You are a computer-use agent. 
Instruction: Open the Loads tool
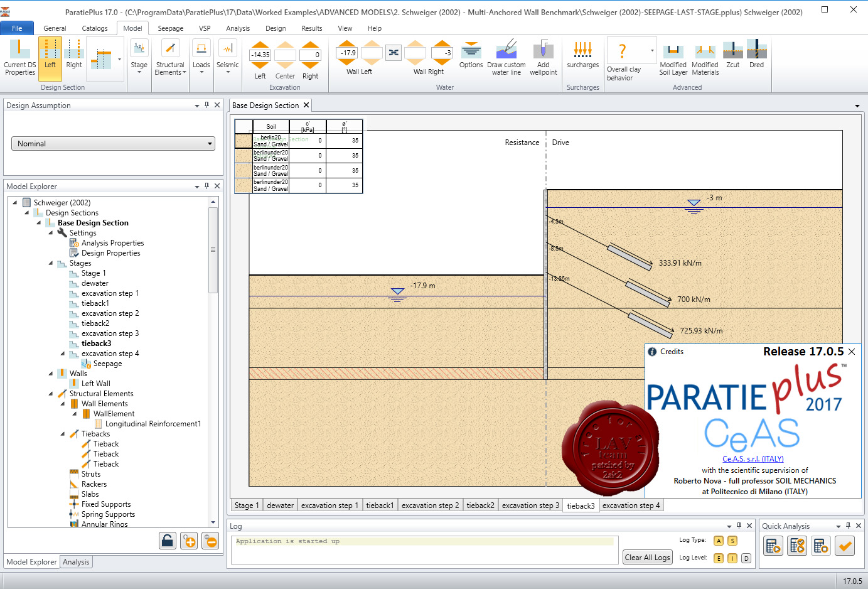[201, 57]
